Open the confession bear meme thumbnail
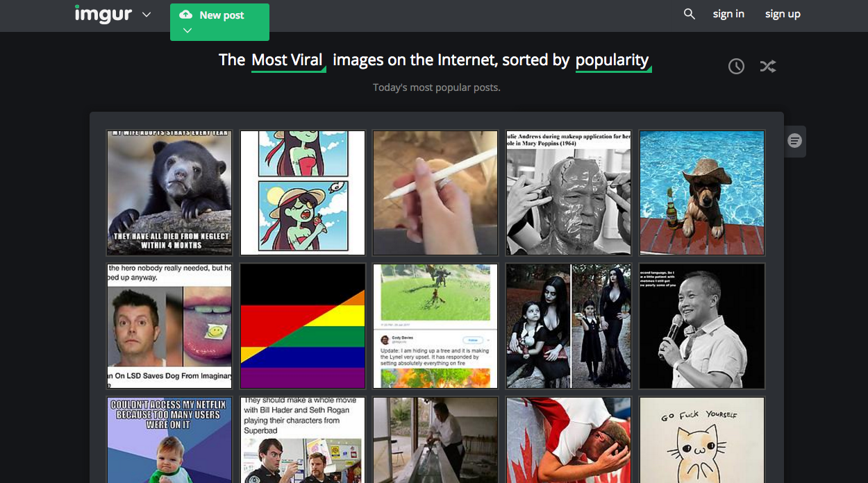 click(169, 193)
